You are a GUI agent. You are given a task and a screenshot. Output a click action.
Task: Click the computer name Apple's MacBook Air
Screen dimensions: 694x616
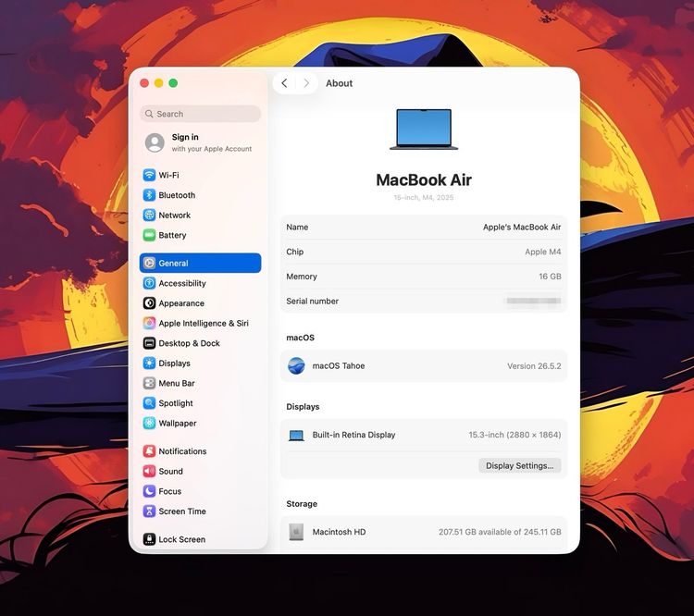tap(522, 227)
